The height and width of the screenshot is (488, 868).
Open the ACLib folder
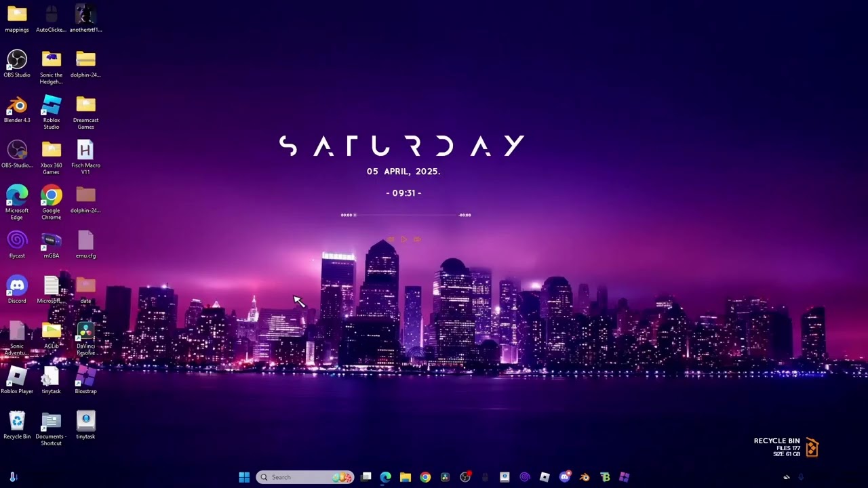(x=52, y=335)
